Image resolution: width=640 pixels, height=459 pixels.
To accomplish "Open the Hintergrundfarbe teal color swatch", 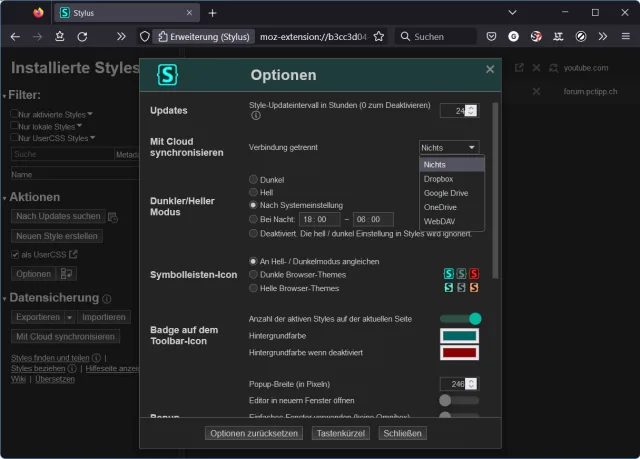I will (460, 336).
